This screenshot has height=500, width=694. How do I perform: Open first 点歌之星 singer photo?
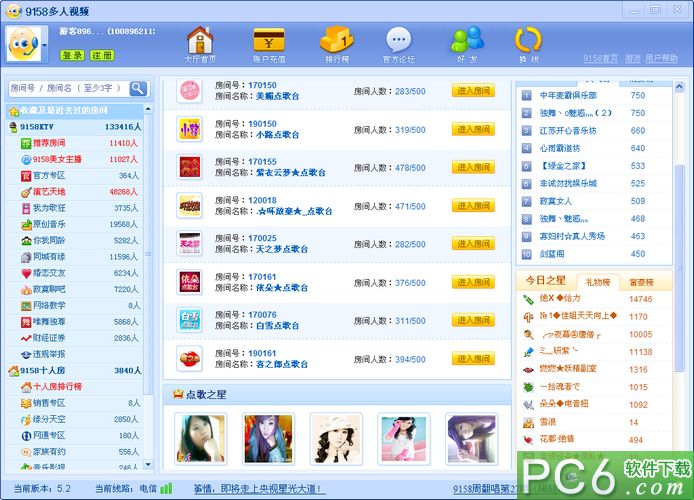click(200, 439)
